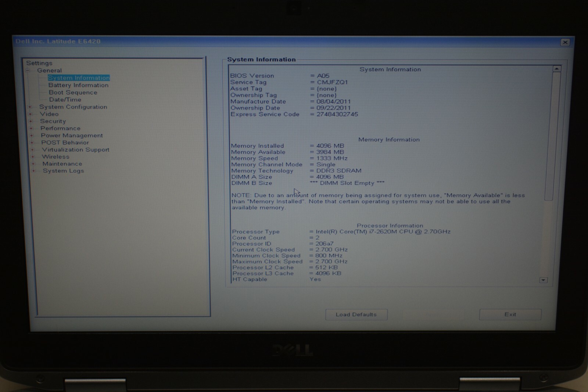Expand the Video node
Screen dimensions: 588x392
pos(31,114)
